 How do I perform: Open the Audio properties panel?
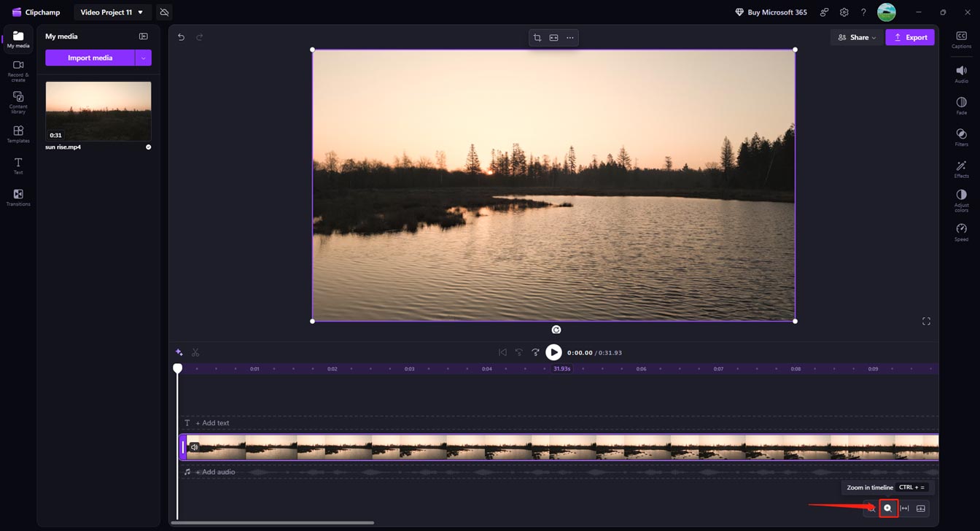coord(961,74)
